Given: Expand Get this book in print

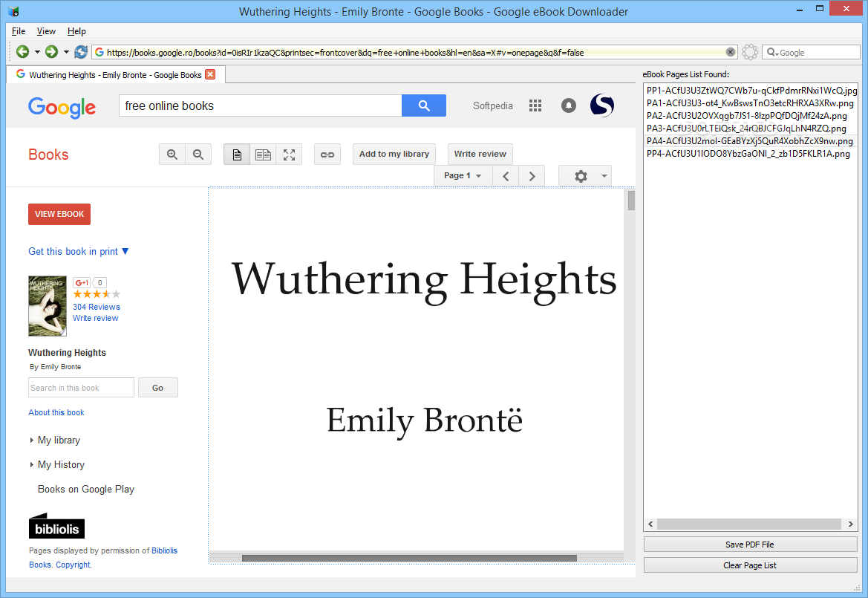Looking at the screenshot, I should (78, 251).
